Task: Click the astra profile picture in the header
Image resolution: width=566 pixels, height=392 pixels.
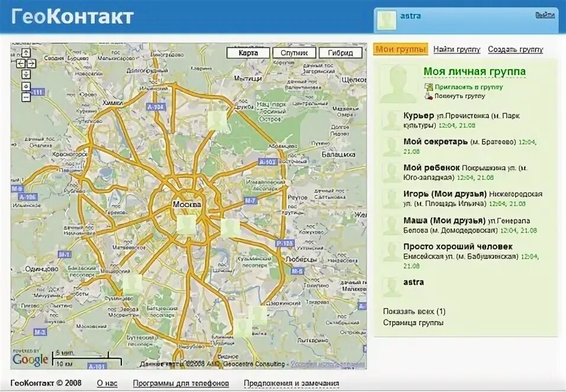Action: (x=387, y=20)
